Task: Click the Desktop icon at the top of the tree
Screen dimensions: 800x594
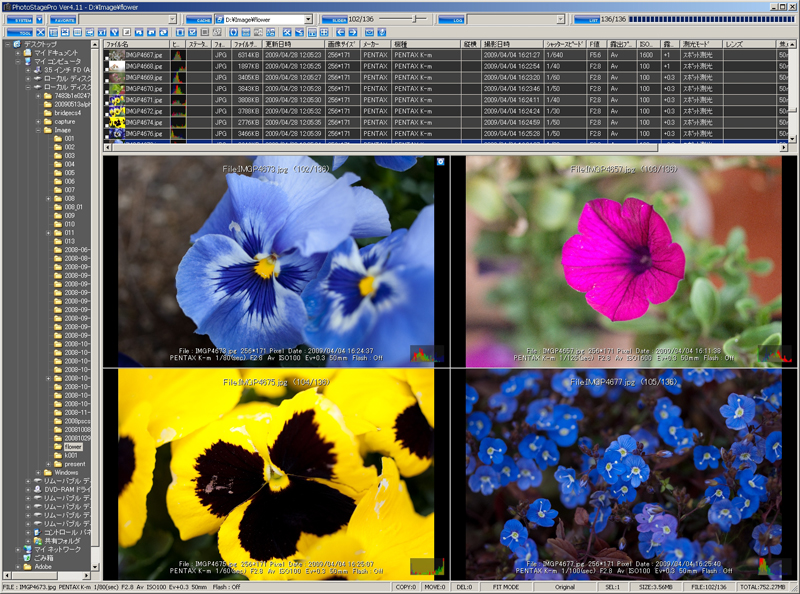Action: click(16, 44)
